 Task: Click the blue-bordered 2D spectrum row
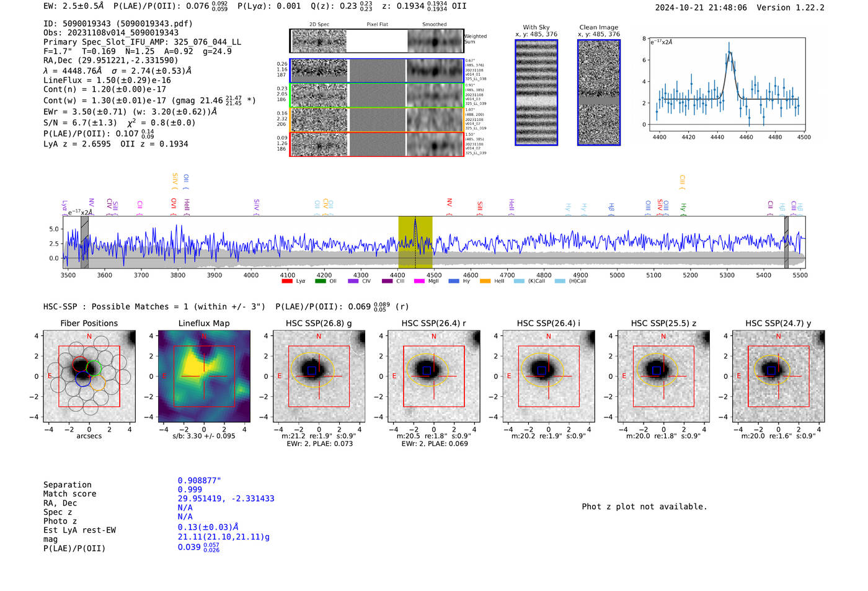[376, 71]
